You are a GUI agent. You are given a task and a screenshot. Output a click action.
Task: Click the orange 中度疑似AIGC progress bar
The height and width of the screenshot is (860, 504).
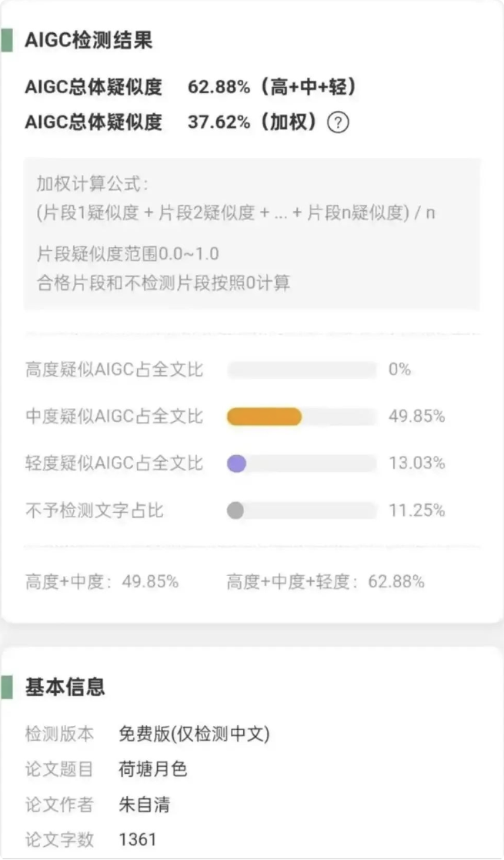(264, 417)
